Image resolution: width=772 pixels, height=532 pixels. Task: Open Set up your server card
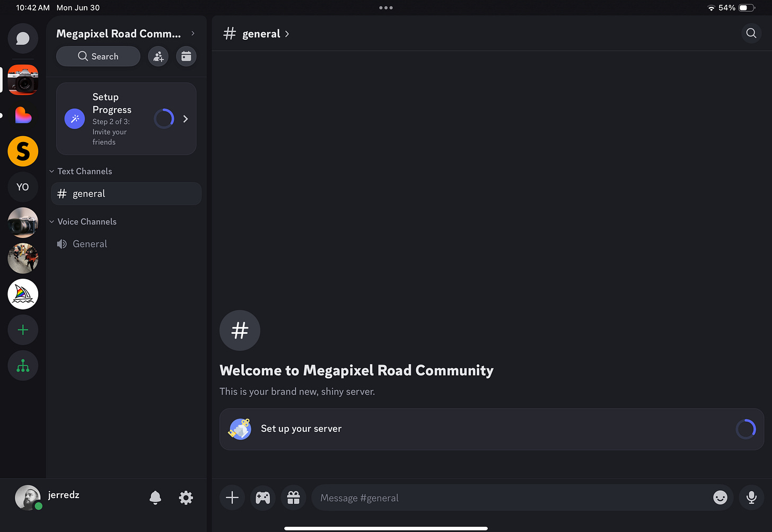492,429
